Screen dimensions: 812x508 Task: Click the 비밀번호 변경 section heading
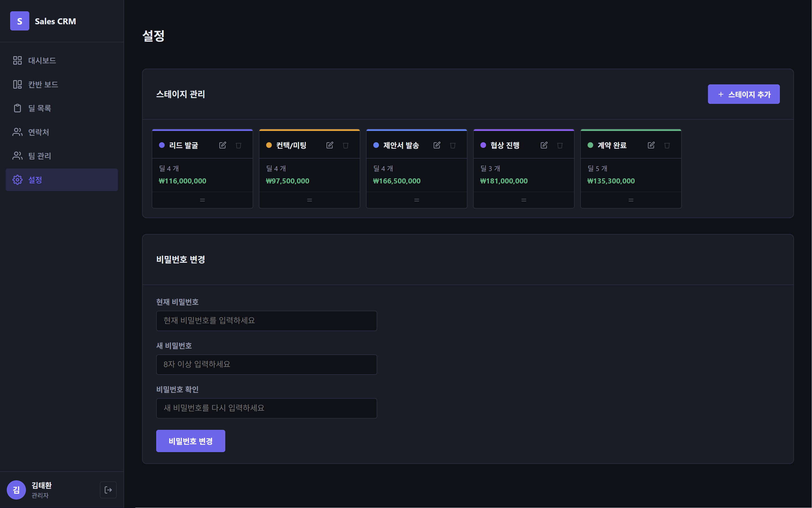click(x=180, y=260)
